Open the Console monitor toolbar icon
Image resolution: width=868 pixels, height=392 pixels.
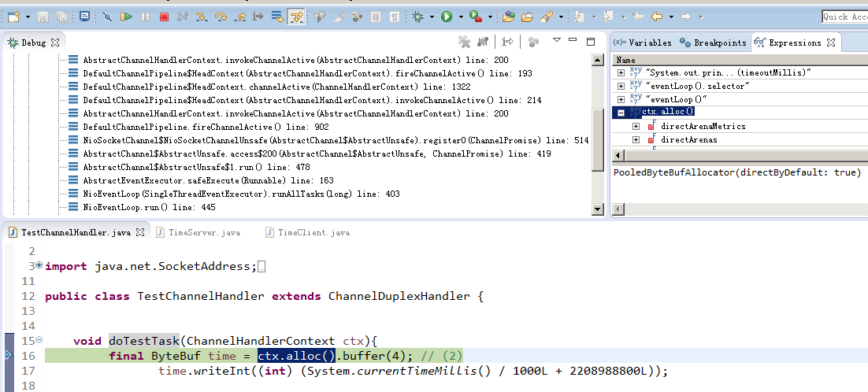84,17
